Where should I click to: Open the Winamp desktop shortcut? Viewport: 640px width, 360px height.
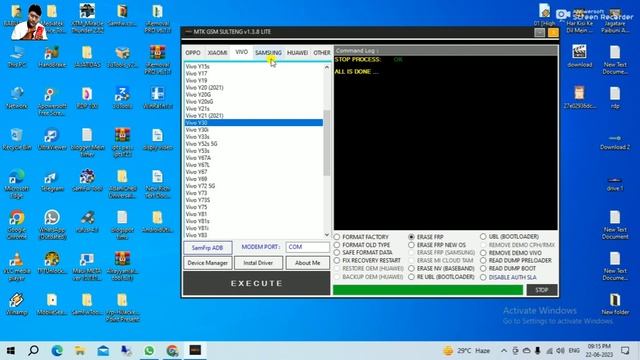click(x=17, y=304)
